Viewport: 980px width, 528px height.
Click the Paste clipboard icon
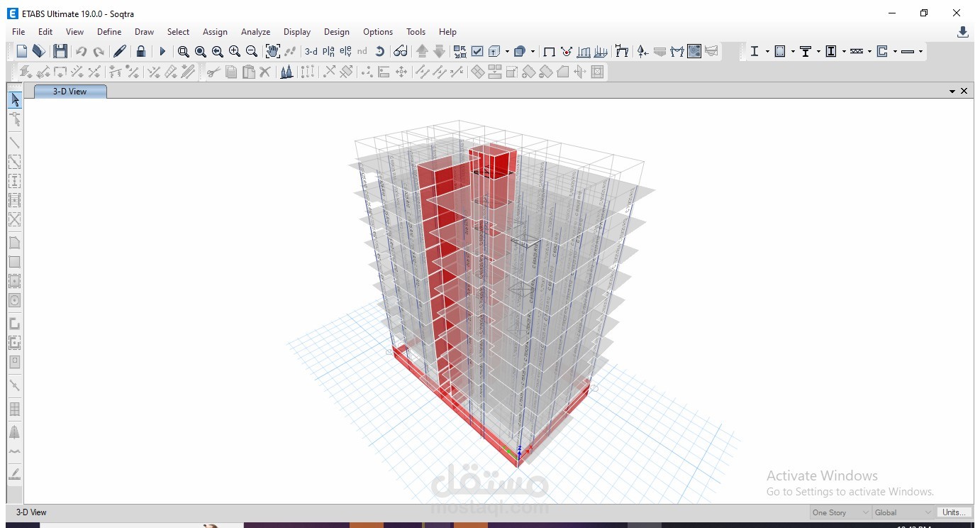coord(248,72)
